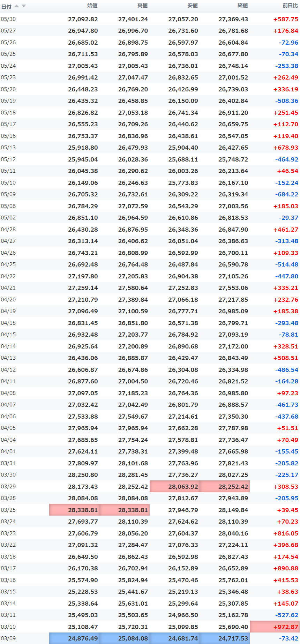Viewport: 300px width, 644px height.
Task: Click the change -527.62 in the 03/11 row
Action: (287, 615)
